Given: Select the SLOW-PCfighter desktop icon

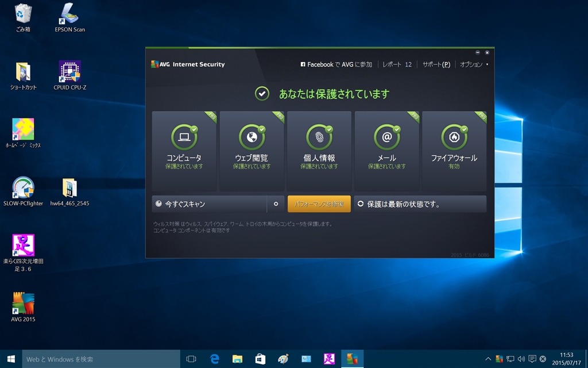Looking at the screenshot, I should [23, 191].
